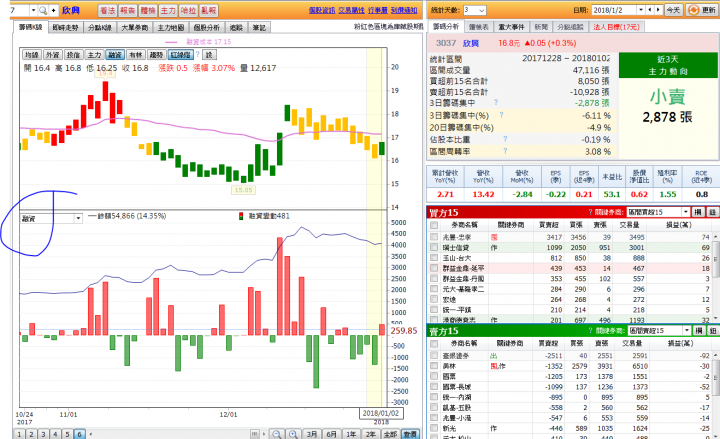
Task: Check the 瑞士信貸 broker checkbox
Action: (433, 247)
